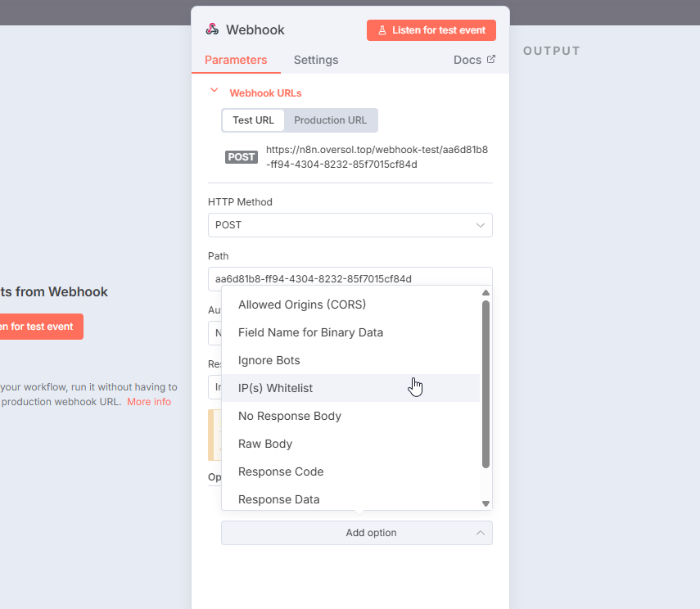Open the HTTP Method dropdown
The width and height of the screenshot is (700, 609).
(350, 225)
